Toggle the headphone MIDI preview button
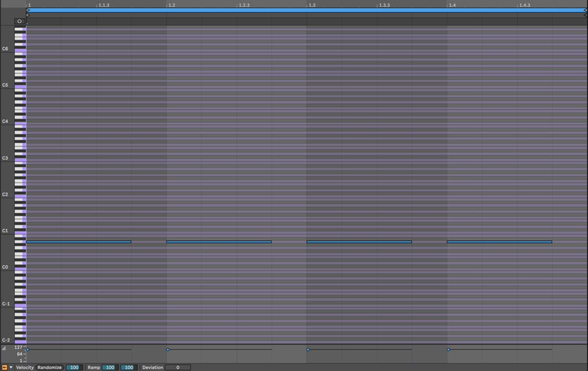Viewport: 588px width, 371px height. 19,22
